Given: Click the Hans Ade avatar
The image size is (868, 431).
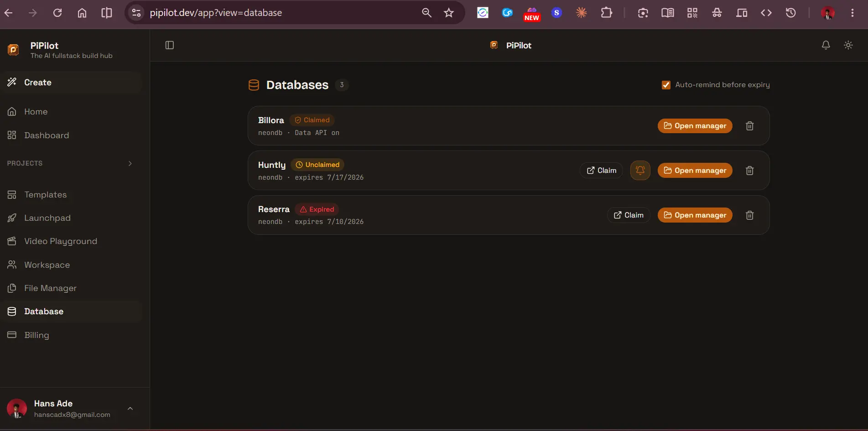Looking at the screenshot, I should [17, 409].
